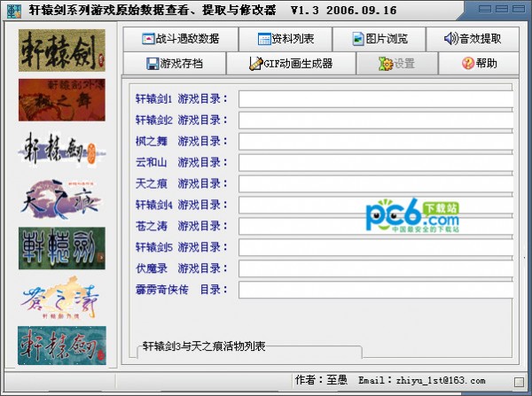This screenshot has width=532, height=396.
Task: Select the 设置 tab
Action: (x=397, y=64)
